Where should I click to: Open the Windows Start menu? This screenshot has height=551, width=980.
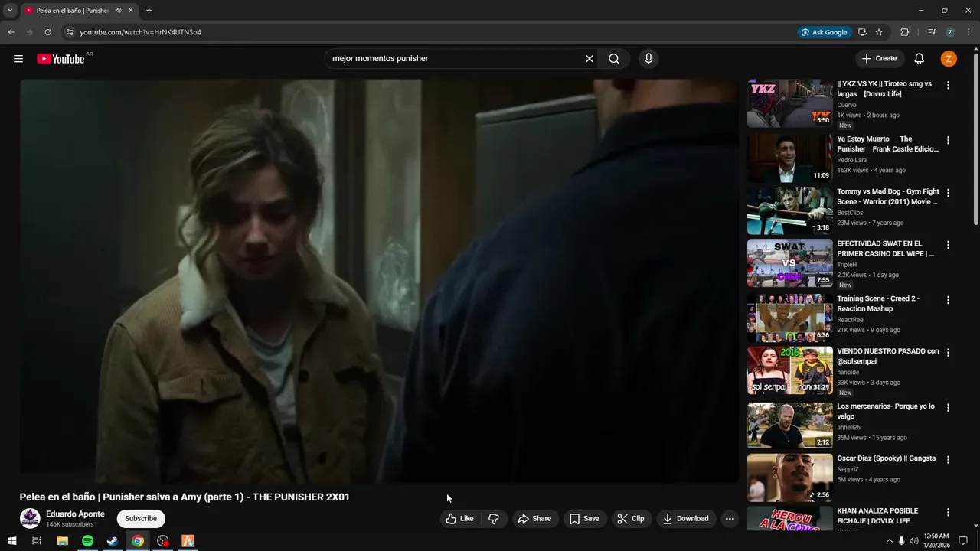tap(11, 541)
